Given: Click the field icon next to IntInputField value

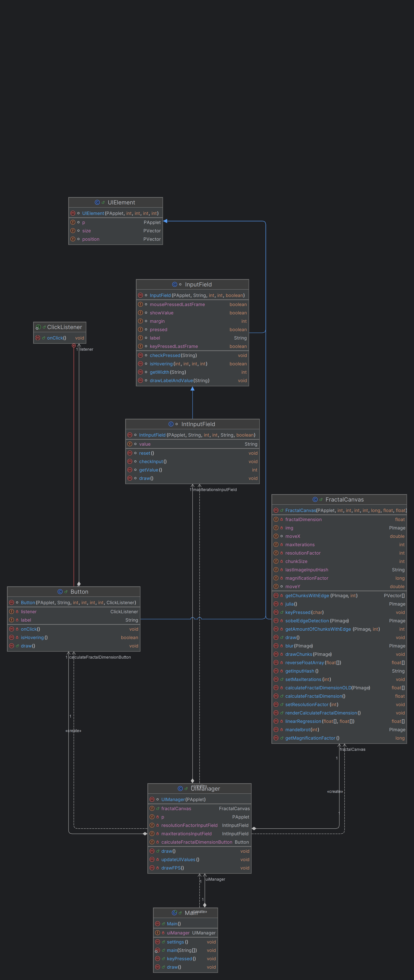Looking at the screenshot, I should pyautogui.click(x=130, y=444).
